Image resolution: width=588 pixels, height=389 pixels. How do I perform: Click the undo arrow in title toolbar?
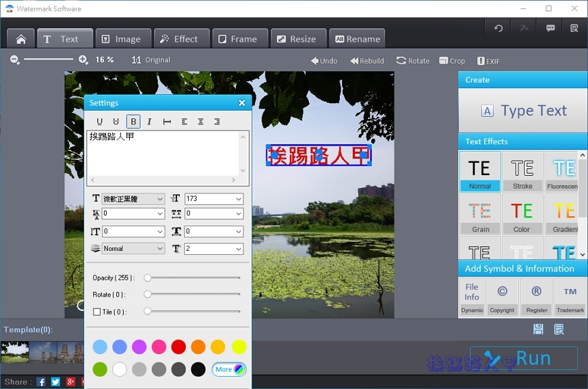pyautogui.click(x=498, y=29)
